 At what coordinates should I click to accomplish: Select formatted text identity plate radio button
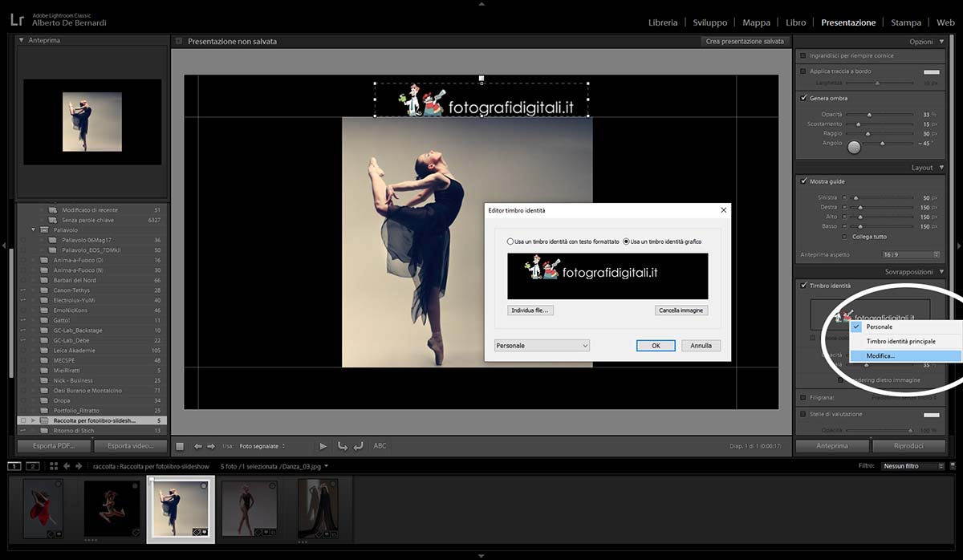510,241
